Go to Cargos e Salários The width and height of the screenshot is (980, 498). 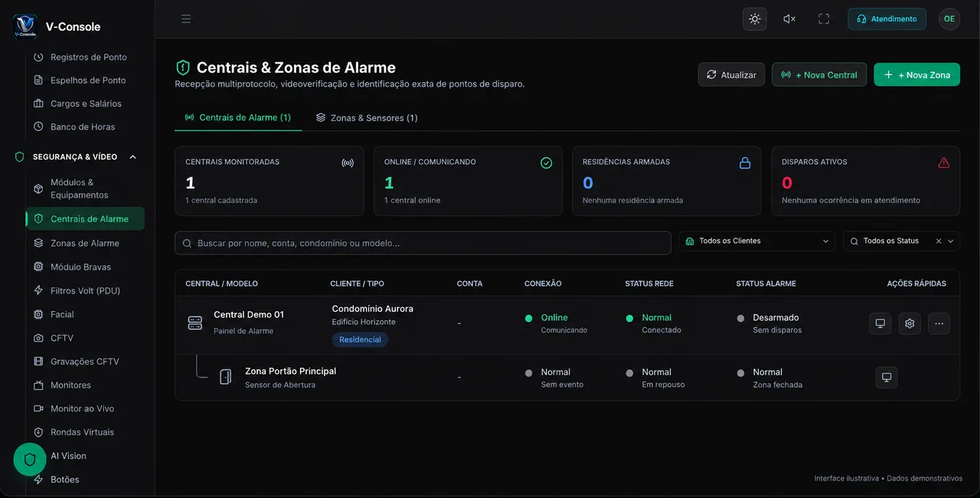tap(85, 103)
